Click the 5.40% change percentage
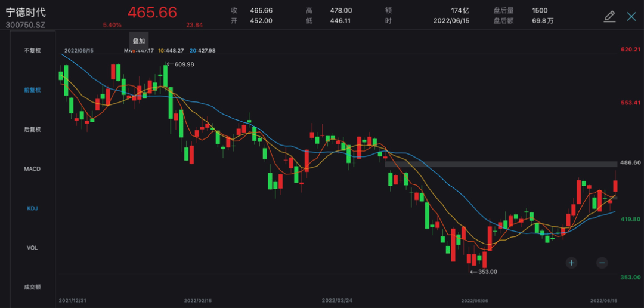This screenshot has height=308, width=644. pos(112,25)
